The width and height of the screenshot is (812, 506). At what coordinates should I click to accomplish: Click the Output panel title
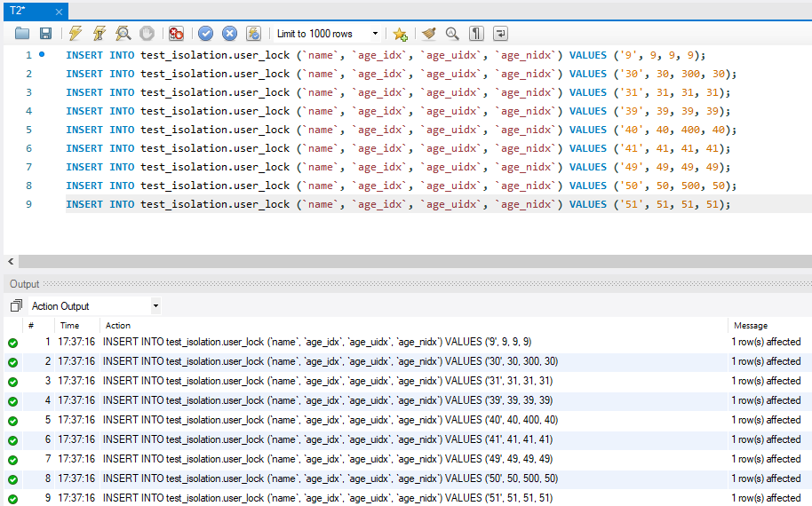pyautogui.click(x=24, y=284)
